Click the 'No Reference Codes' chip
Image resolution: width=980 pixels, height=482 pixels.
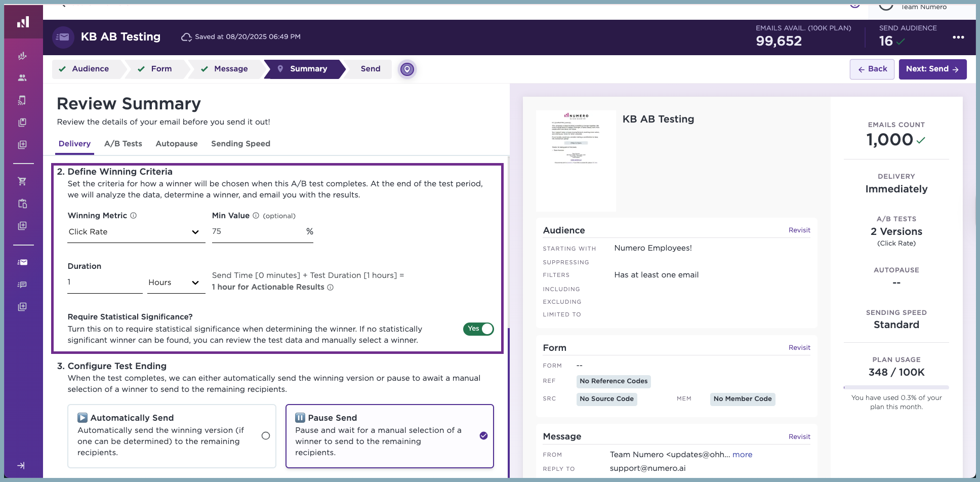[x=614, y=381]
